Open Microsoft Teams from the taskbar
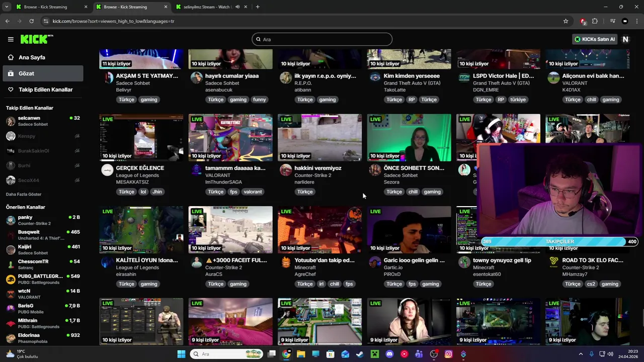This screenshot has width=644, height=362. click(419, 354)
